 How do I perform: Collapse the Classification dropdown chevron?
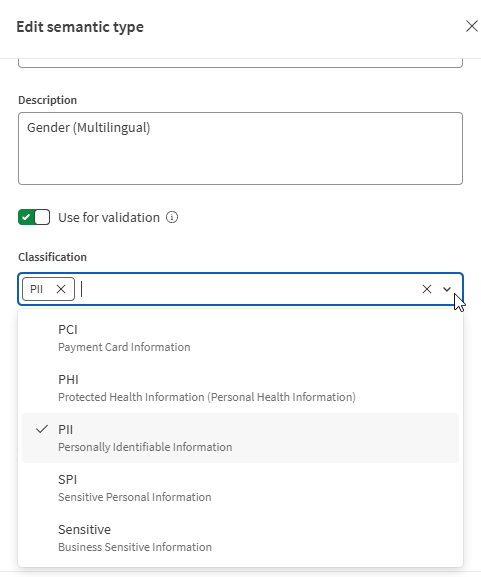tap(447, 289)
